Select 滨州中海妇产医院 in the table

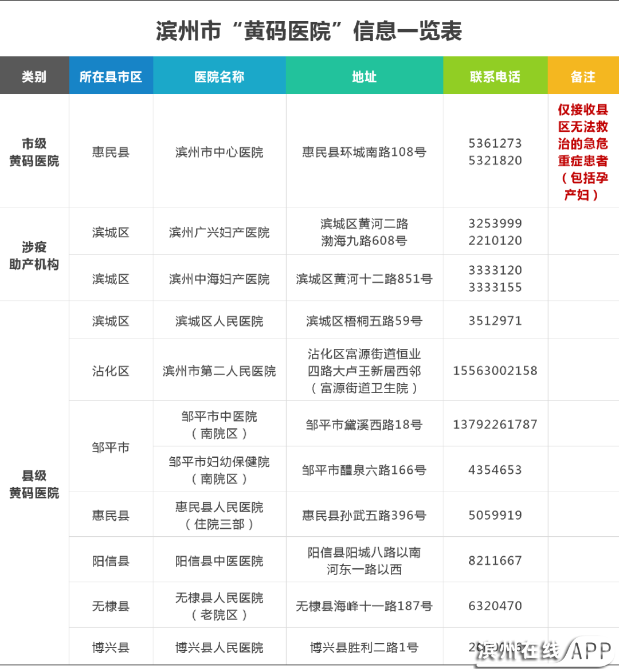(219, 279)
